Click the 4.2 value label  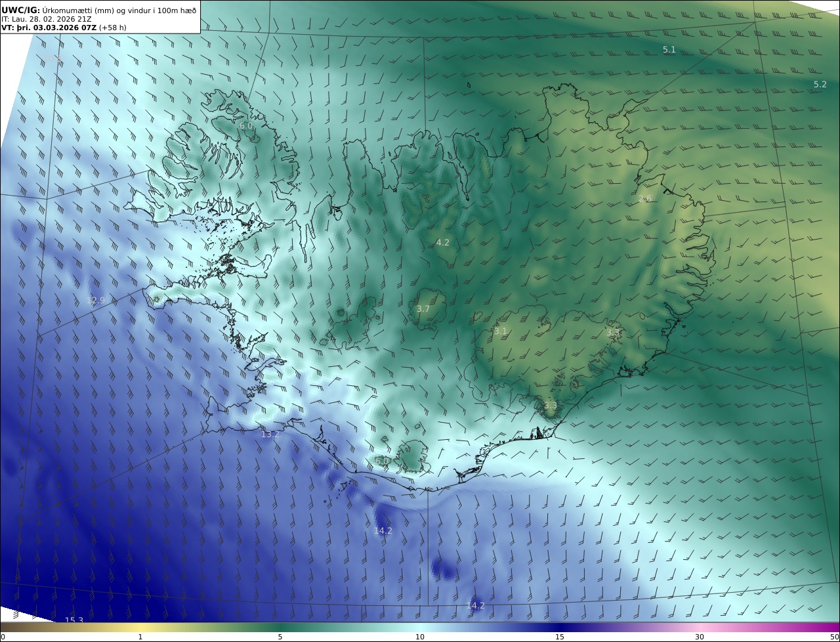pyautogui.click(x=443, y=243)
